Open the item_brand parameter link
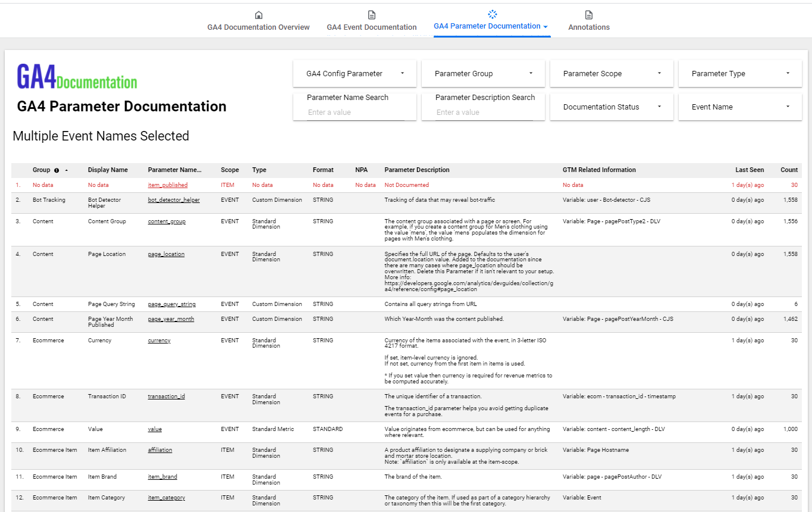This screenshot has width=812, height=512. coord(162,477)
